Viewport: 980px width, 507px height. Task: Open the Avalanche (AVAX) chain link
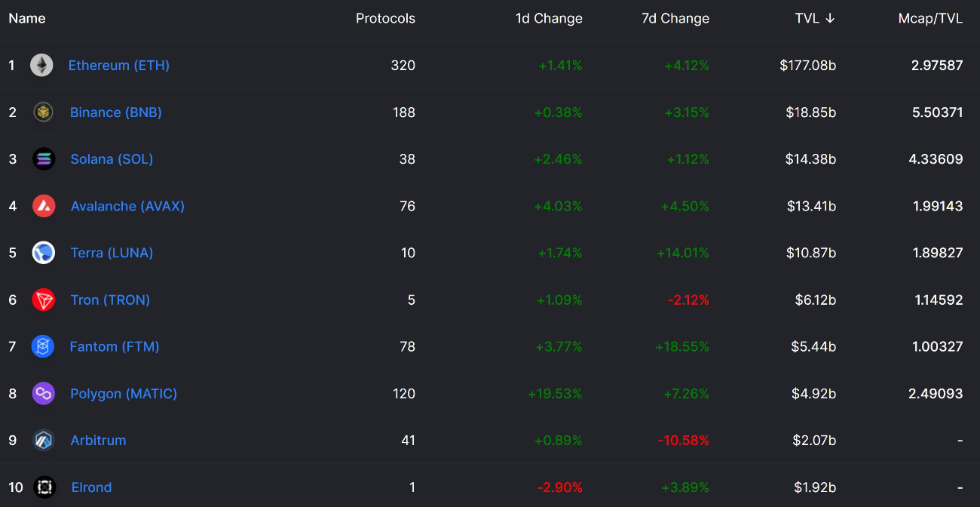pos(127,206)
